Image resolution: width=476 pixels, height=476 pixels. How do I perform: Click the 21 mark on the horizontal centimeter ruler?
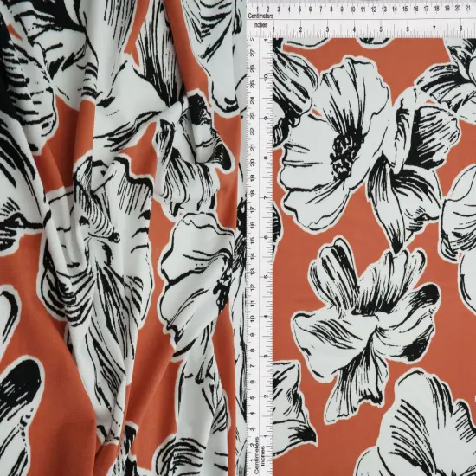[468, 9]
